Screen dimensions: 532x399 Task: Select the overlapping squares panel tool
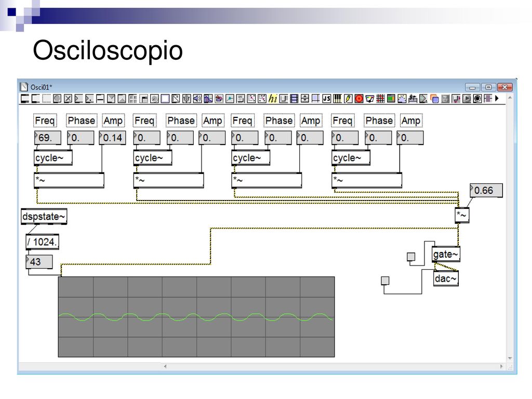[434, 99]
